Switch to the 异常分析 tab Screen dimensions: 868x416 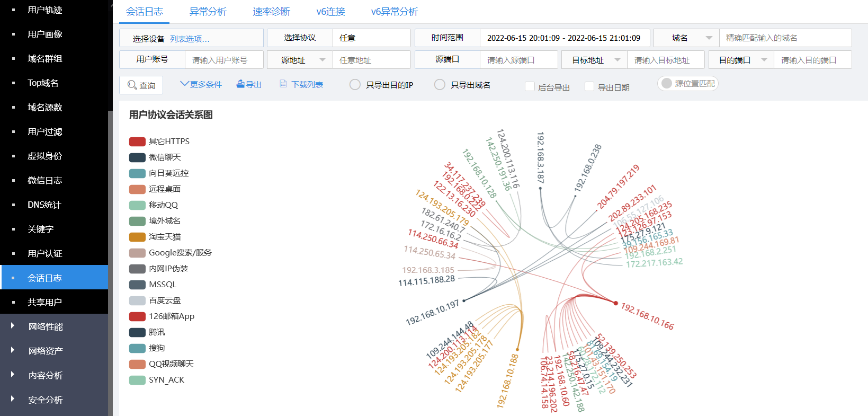(x=208, y=12)
